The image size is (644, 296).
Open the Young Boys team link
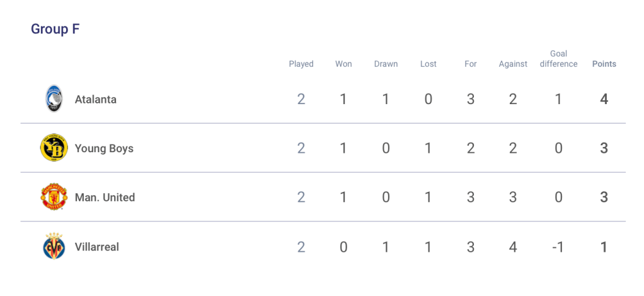point(104,148)
